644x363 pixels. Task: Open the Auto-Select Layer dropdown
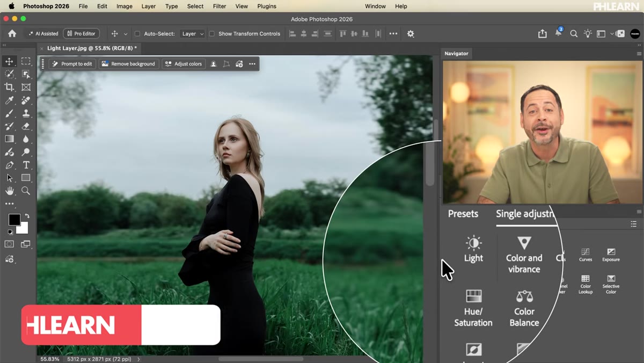tap(192, 33)
